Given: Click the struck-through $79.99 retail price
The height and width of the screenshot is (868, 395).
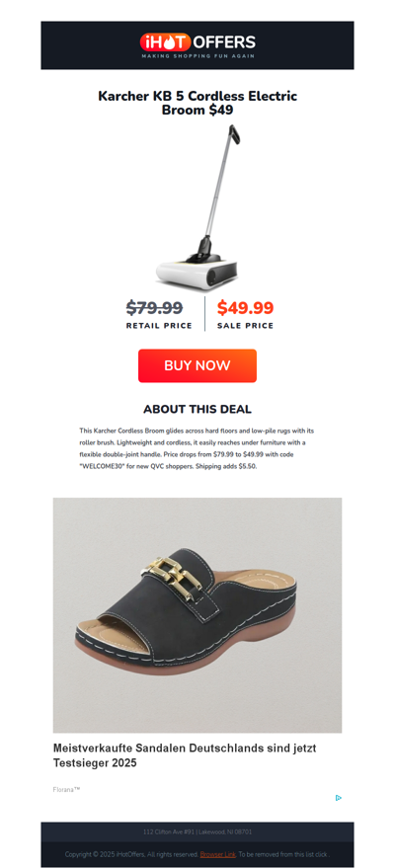Looking at the screenshot, I should pyautogui.click(x=154, y=307).
